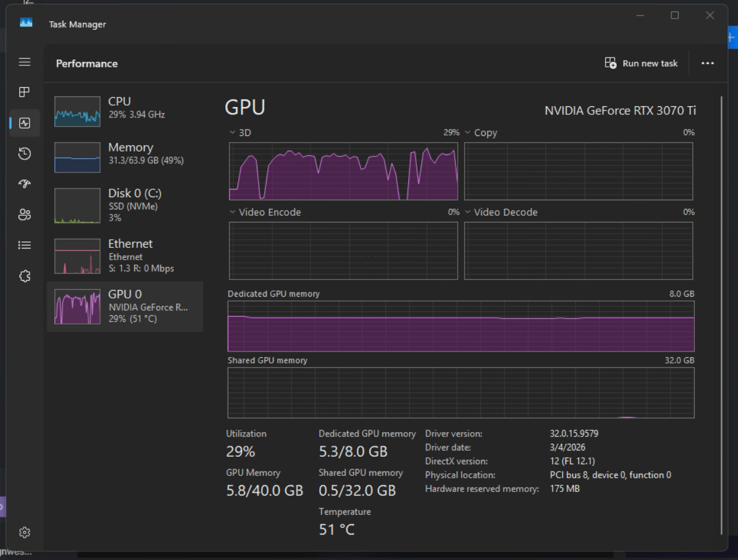Click the Run new task button
This screenshot has width=738, height=560.
point(641,63)
